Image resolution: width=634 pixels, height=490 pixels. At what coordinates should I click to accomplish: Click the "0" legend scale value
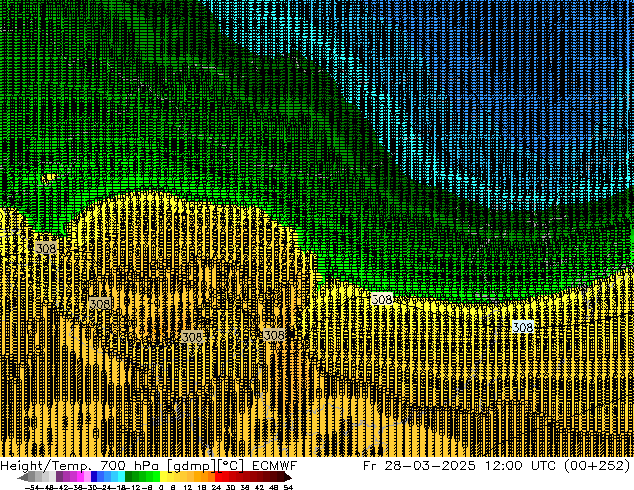click(x=161, y=487)
